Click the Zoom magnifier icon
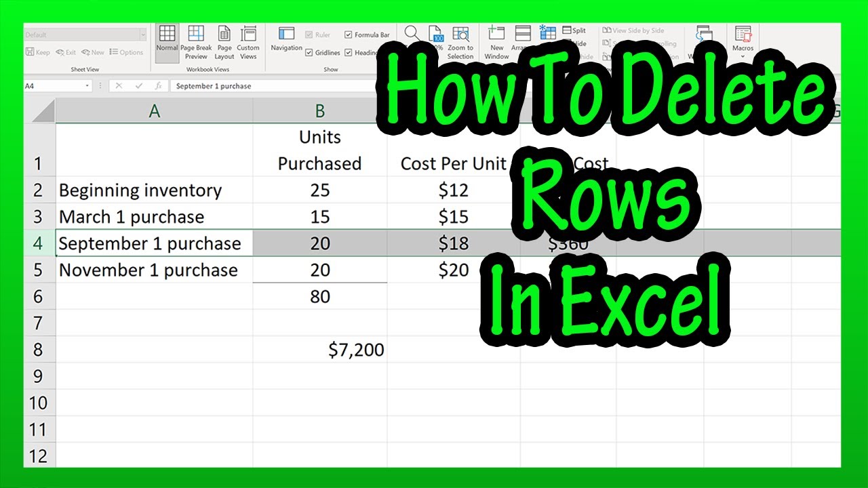868x488 pixels. click(x=411, y=34)
